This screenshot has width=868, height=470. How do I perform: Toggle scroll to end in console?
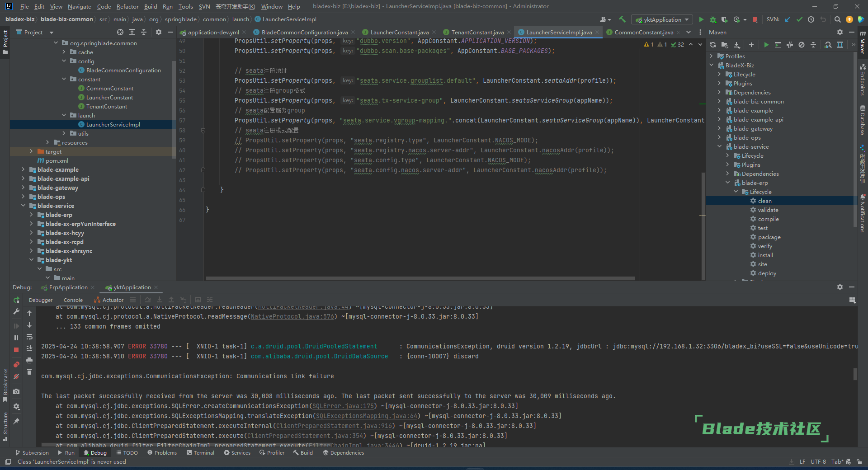pyautogui.click(x=29, y=348)
